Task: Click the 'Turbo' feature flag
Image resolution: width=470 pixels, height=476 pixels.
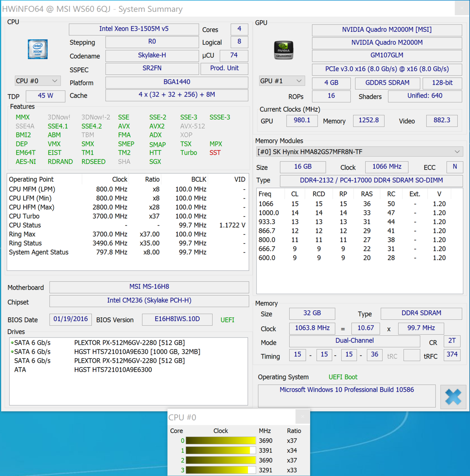Action: (189, 153)
